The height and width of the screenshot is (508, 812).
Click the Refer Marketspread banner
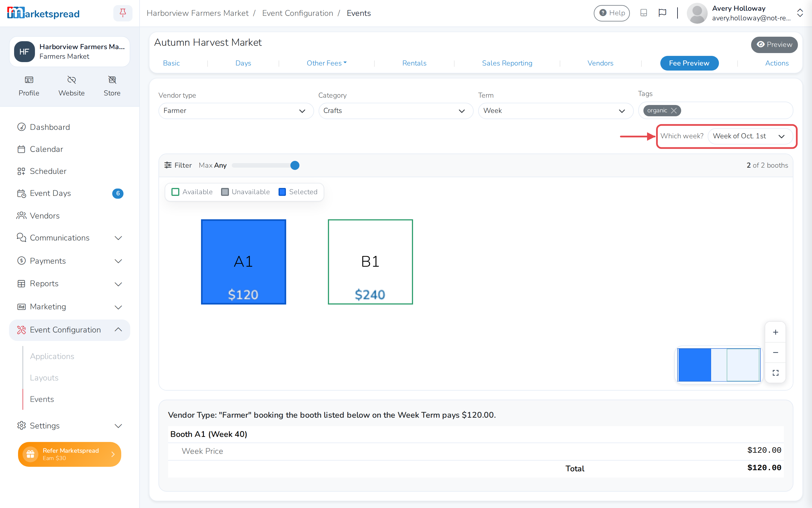[69, 454]
